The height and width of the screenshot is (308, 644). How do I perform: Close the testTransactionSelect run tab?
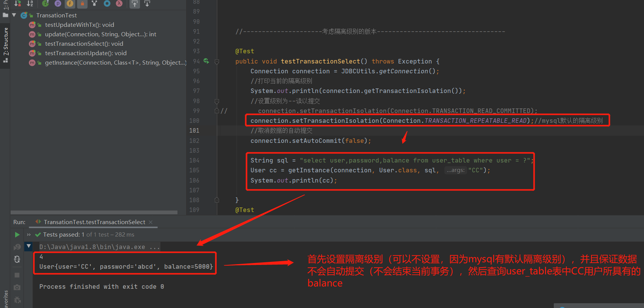click(151, 222)
